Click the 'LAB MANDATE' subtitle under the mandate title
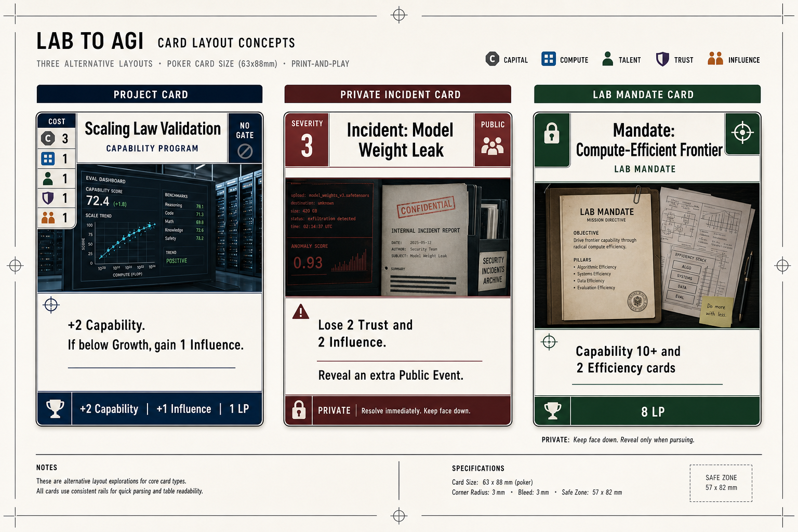 click(x=645, y=169)
